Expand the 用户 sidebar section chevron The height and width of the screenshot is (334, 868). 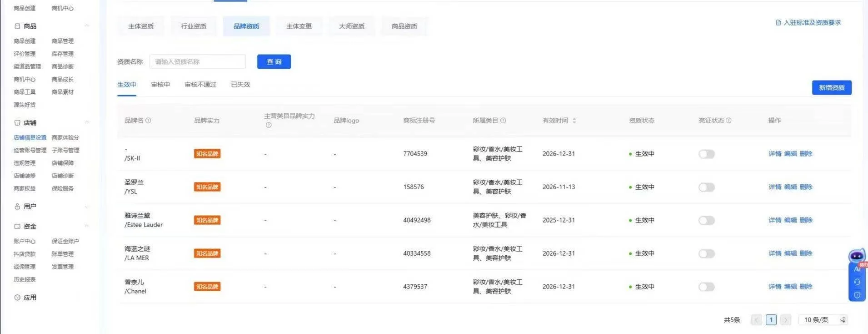[x=87, y=207]
